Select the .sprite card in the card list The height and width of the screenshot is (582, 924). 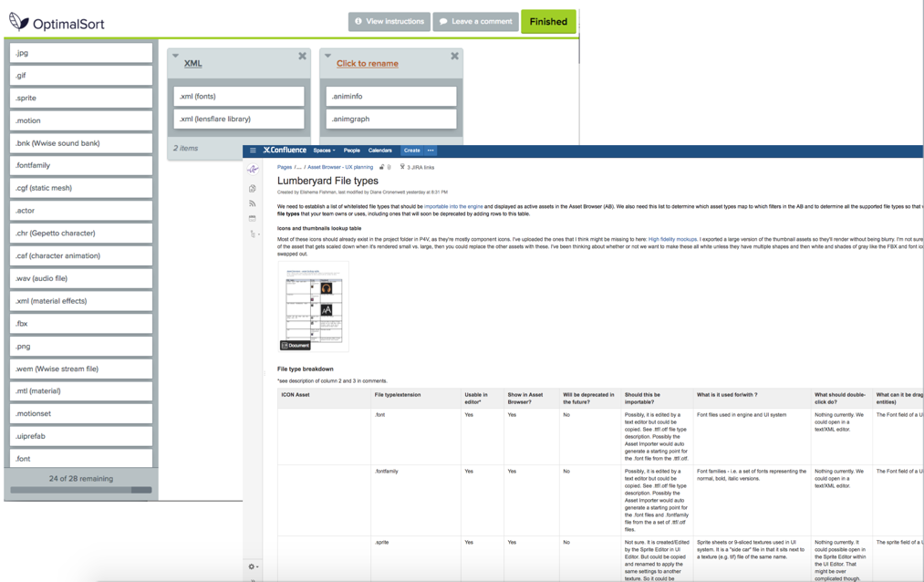coord(81,98)
